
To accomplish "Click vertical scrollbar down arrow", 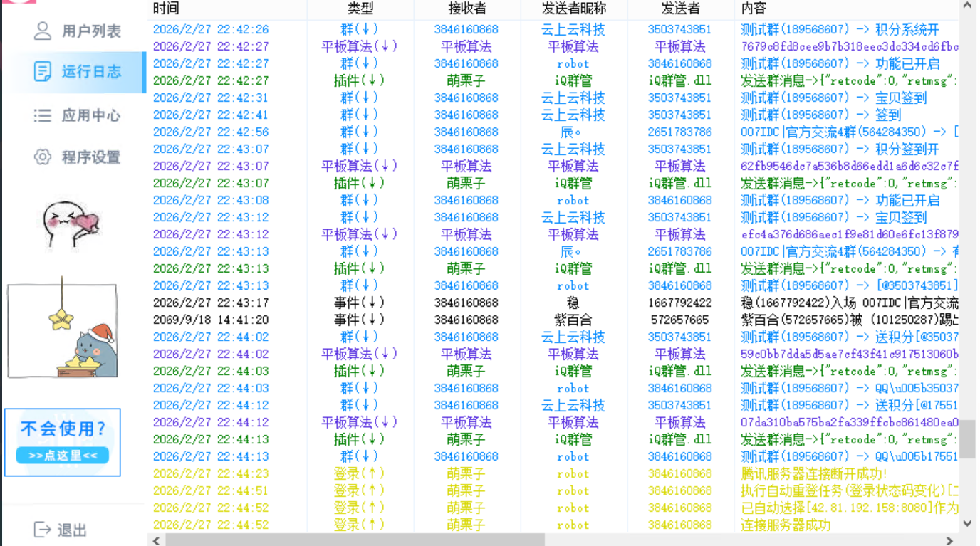I will (967, 524).
